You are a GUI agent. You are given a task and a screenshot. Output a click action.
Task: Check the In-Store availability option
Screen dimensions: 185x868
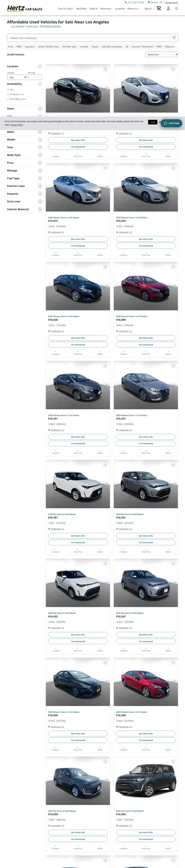click(x=8, y=94)
